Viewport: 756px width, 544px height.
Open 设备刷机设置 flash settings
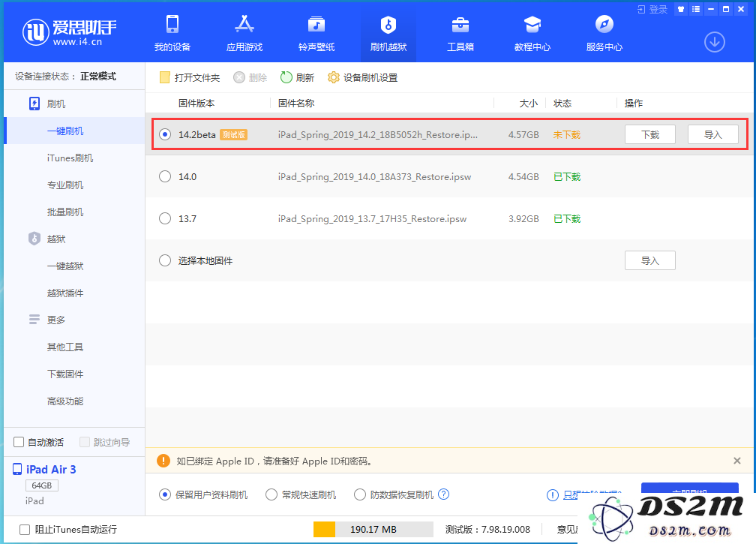pyautogui.click(x=362, y=77)
